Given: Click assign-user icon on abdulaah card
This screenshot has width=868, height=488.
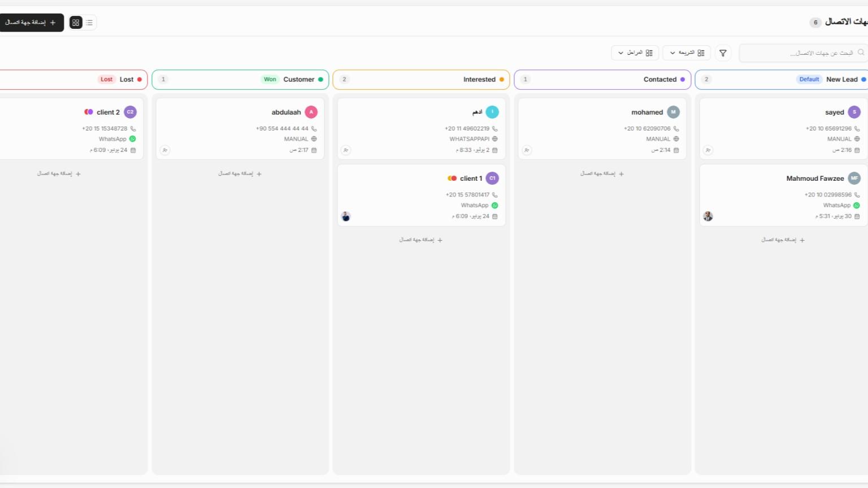Looking at the screenshot, I should tap(164, 150).
